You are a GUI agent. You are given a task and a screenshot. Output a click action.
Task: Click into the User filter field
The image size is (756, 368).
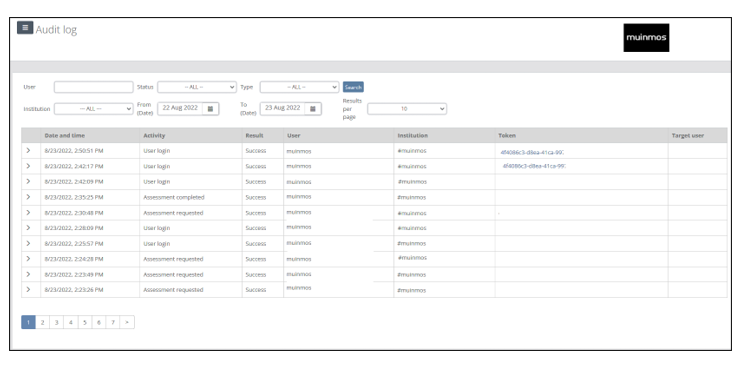[94, 87]
